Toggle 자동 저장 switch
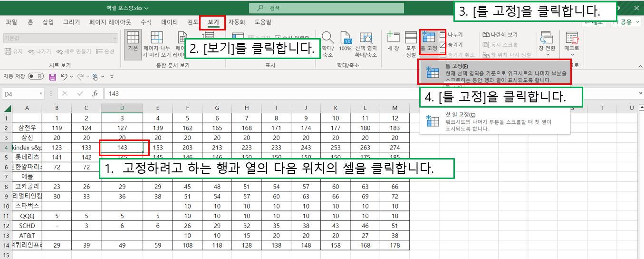 point(36,76)
